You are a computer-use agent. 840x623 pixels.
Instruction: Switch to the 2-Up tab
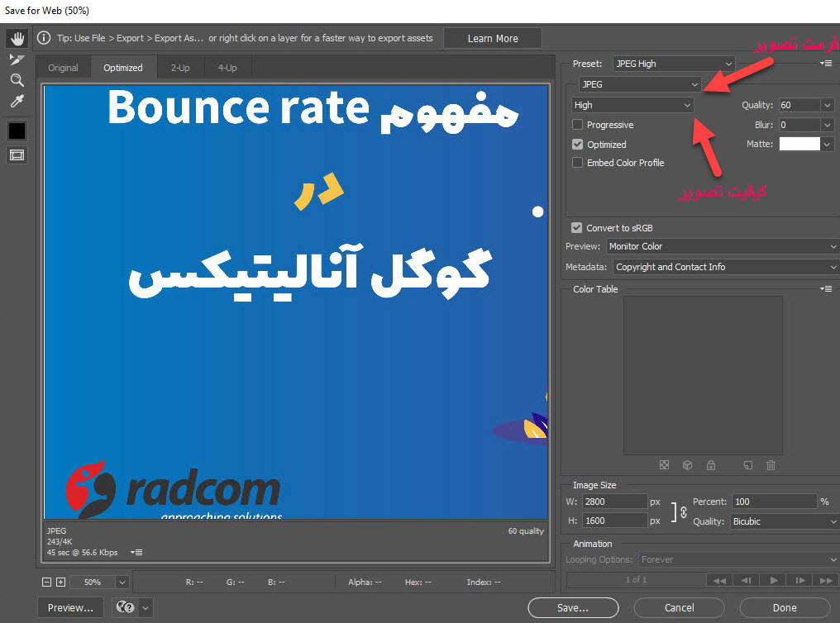pos(180,67)
